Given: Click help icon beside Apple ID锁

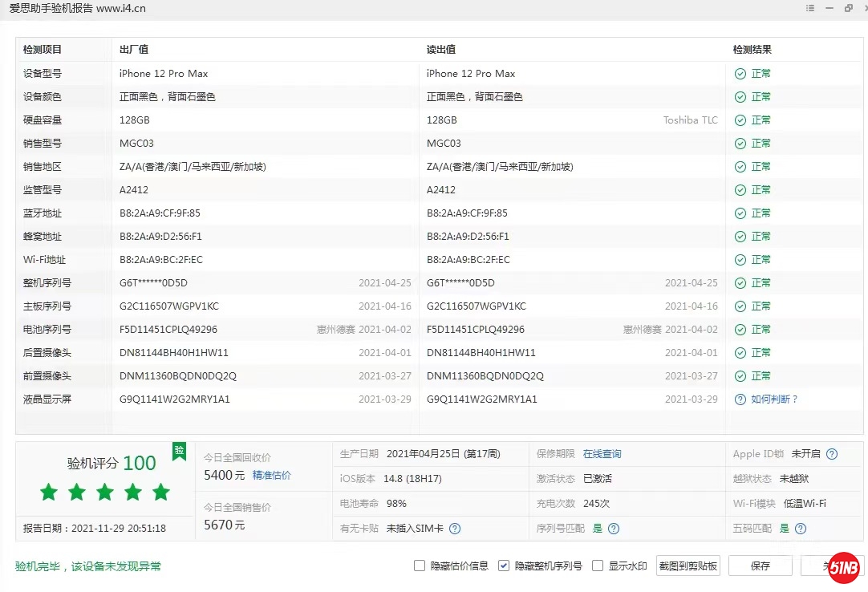Looking at the screenshot, I should coord(832,454).
